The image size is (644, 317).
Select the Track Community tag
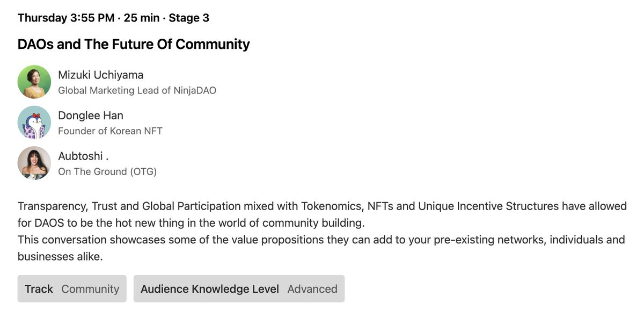pos(72,289)
